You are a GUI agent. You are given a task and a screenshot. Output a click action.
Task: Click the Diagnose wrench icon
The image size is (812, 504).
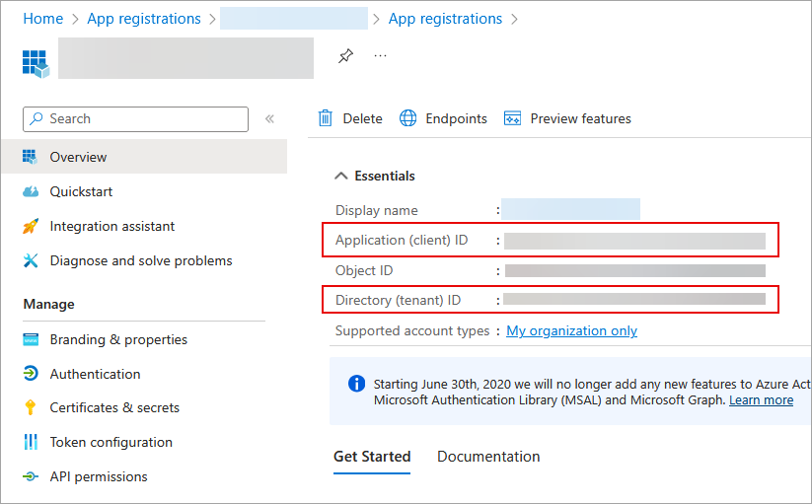tap(31, 260)
